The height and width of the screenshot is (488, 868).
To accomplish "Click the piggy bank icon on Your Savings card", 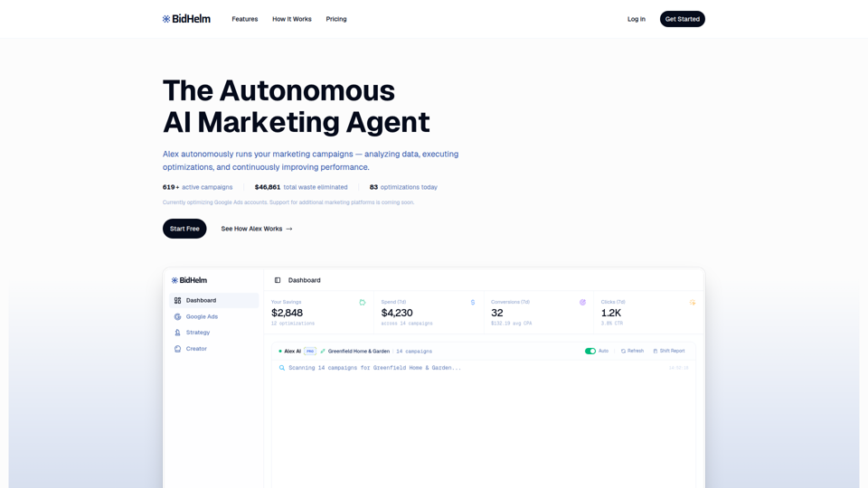I will tap(363, 302).
